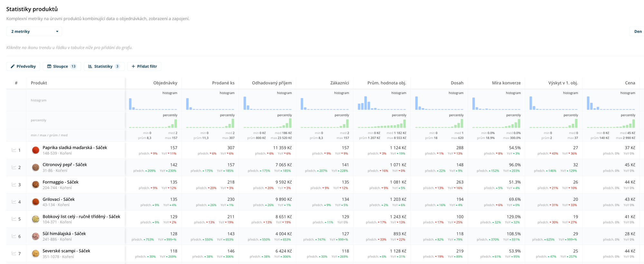Click the Severské scampi product thumbnail

click(x=36, y=253)
